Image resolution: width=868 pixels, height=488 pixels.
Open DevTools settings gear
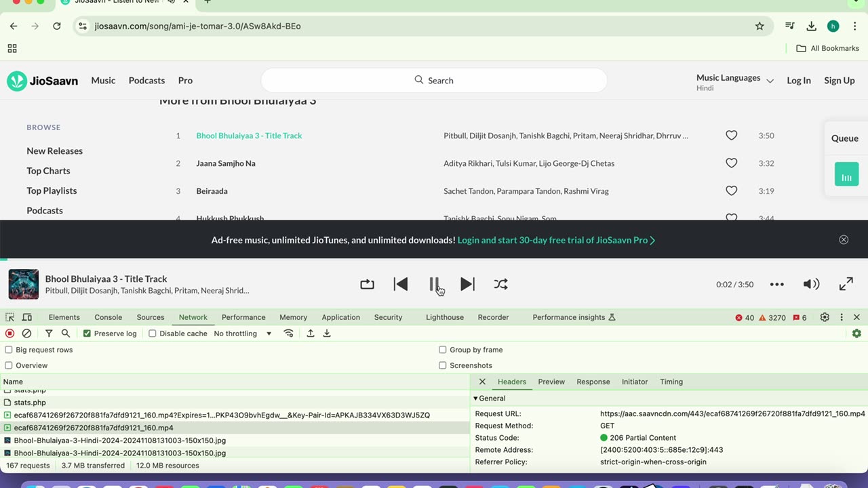(825, 317)
